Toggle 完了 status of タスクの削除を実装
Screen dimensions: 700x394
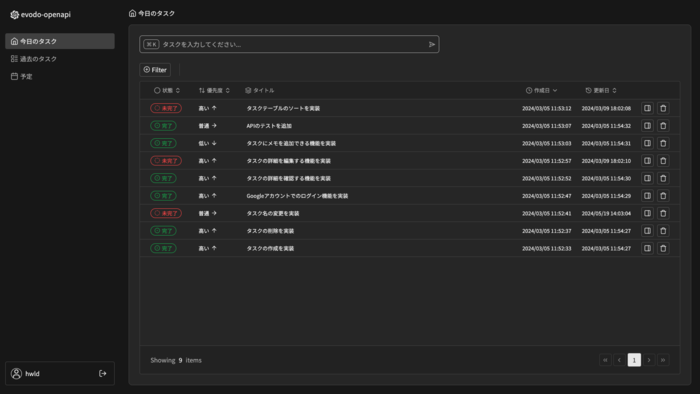point(163,231)
